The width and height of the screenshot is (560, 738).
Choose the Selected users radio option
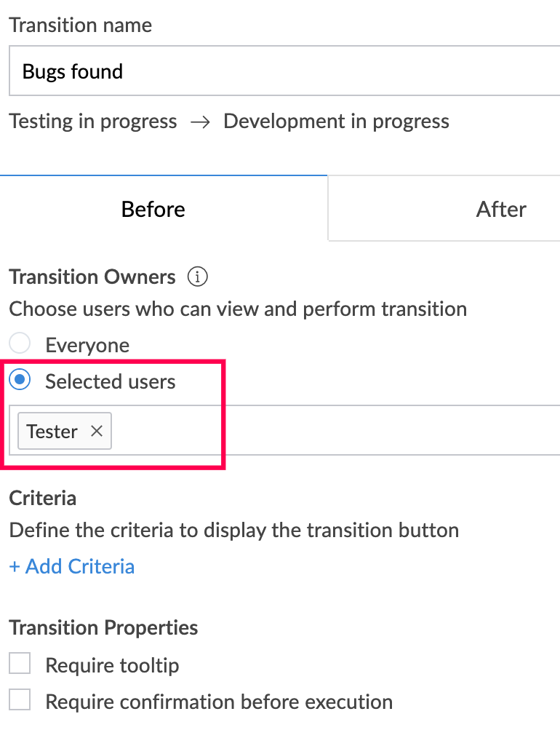point(20,381)
